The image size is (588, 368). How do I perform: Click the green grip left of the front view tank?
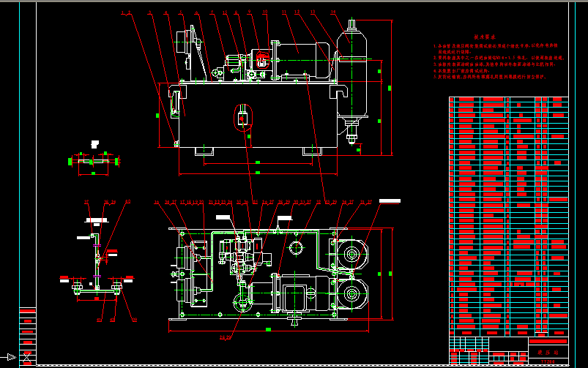(160, 115)
